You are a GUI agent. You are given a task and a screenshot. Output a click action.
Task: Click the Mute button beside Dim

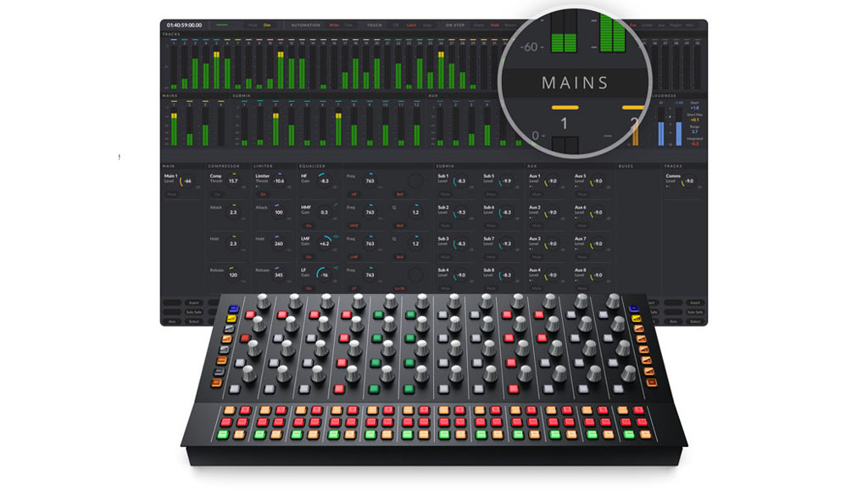(253, 25)
